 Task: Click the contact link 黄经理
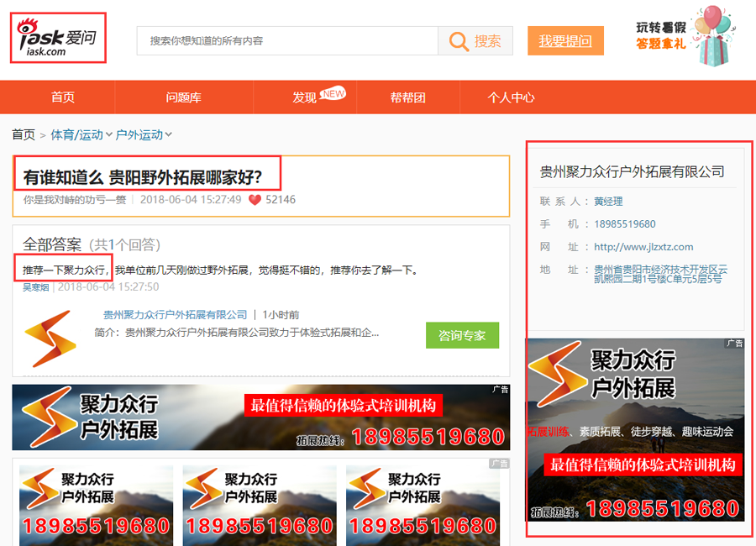pyautogui.click(x=608, y=202)
